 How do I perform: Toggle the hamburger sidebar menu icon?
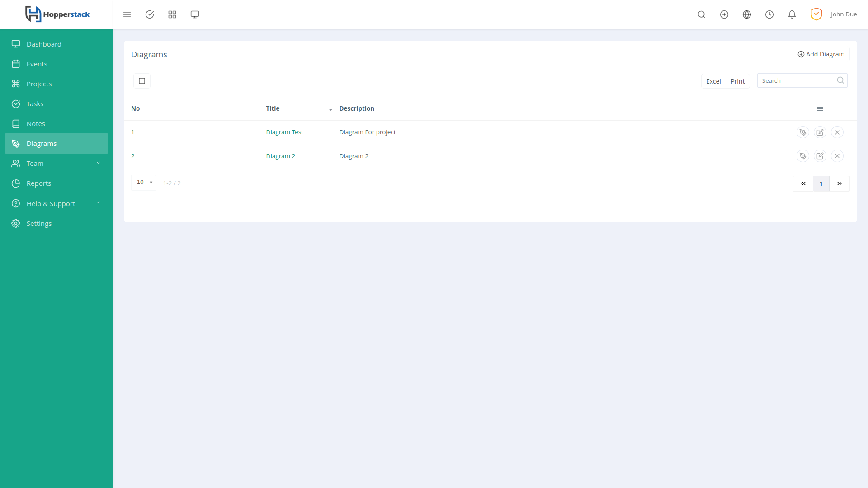tap(127, 14)
